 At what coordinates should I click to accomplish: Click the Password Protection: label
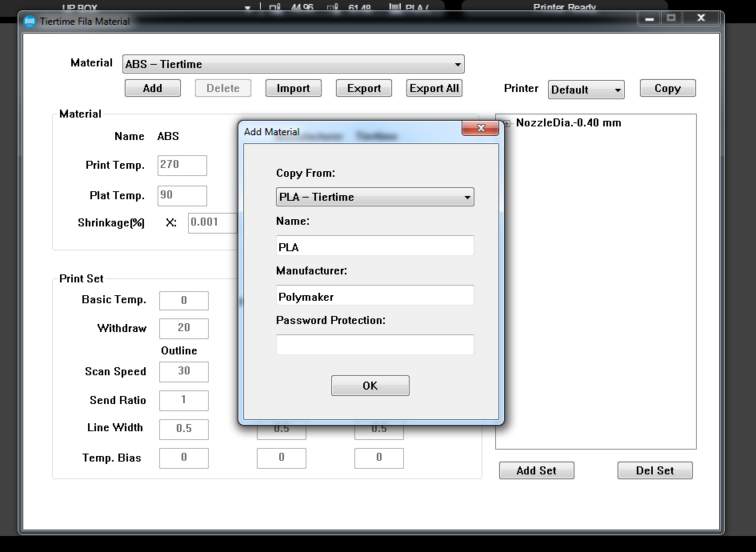coord(330,320)
